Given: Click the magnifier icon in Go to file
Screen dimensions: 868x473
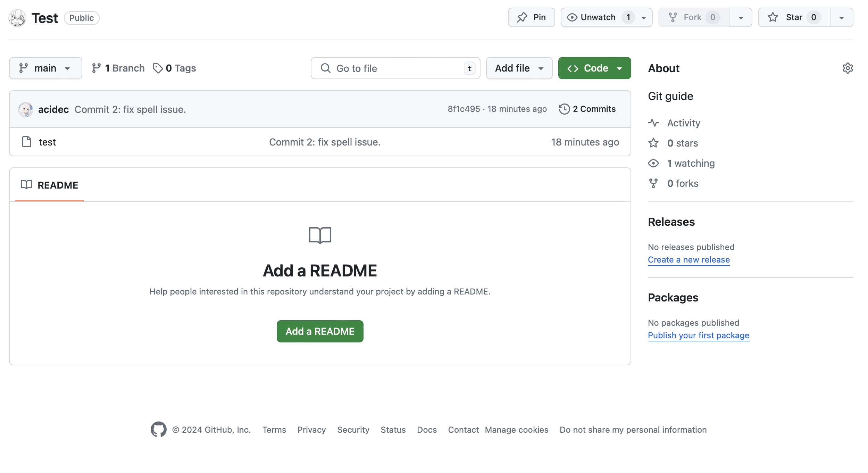Looking at the screenshot, I should (325, 68).
